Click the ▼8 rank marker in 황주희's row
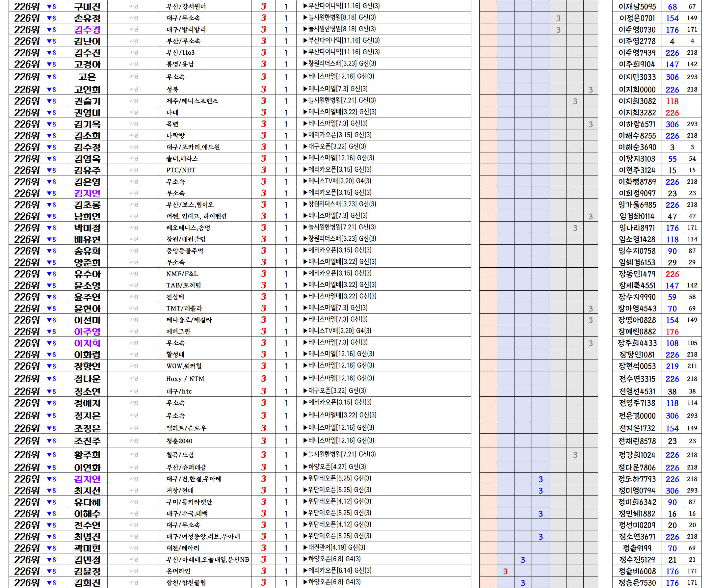 [51, 455]
